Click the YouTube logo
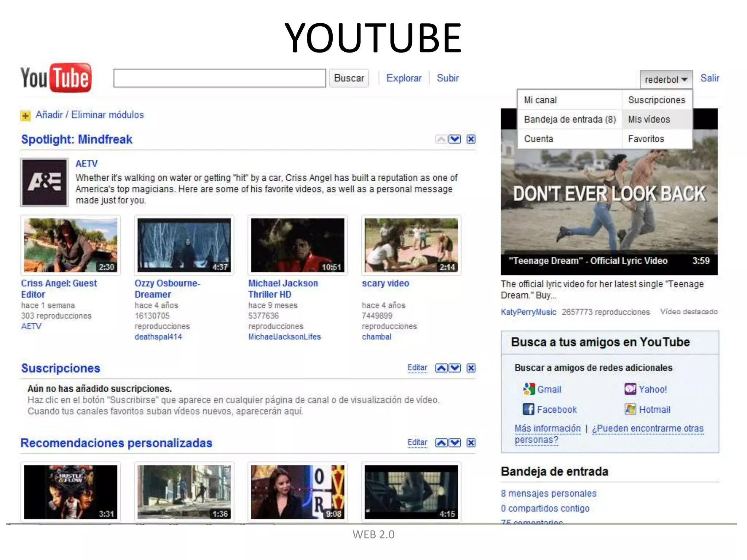 click(56, 78)
